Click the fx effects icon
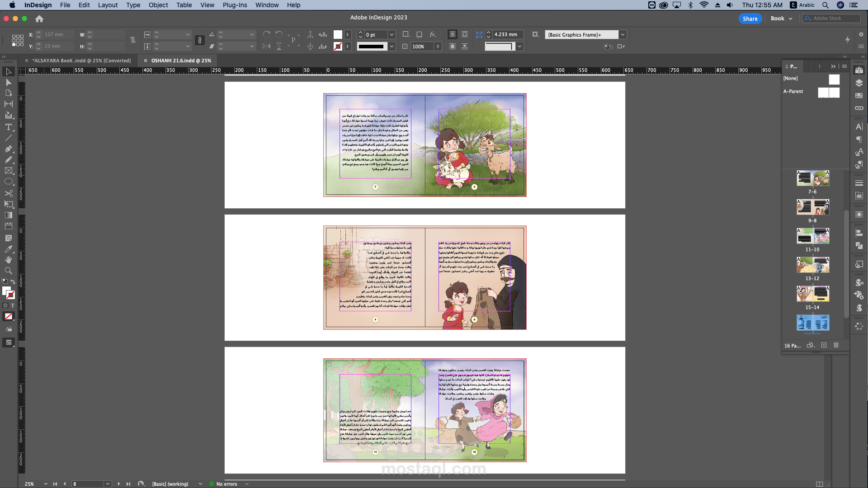Screen dimensions: 868x488 [x=433, y=34]
